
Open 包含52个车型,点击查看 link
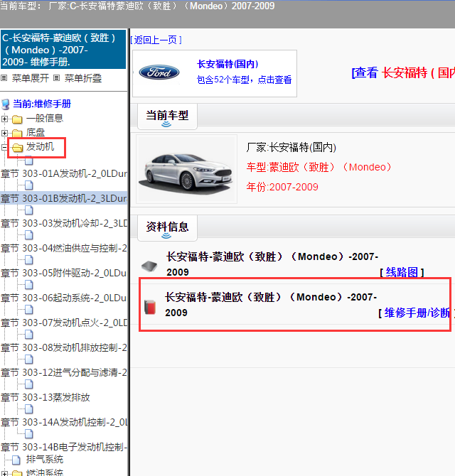(x=244, y=80)
